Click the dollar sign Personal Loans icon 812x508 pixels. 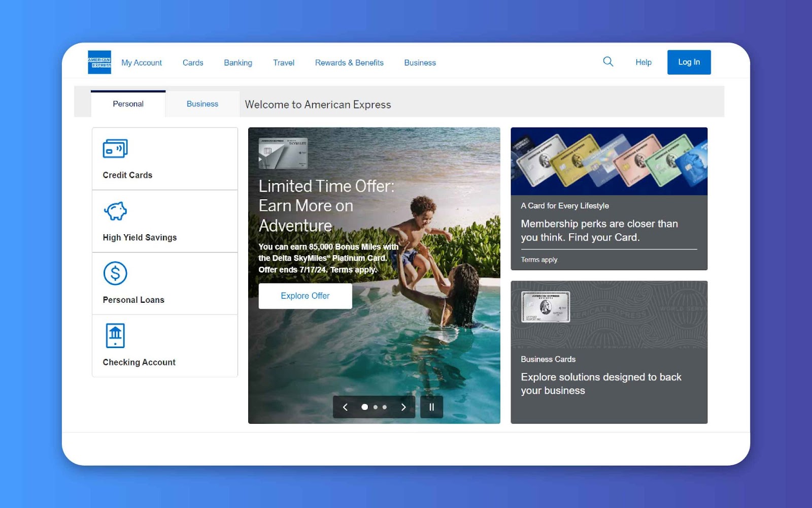(x=115, y=273)
